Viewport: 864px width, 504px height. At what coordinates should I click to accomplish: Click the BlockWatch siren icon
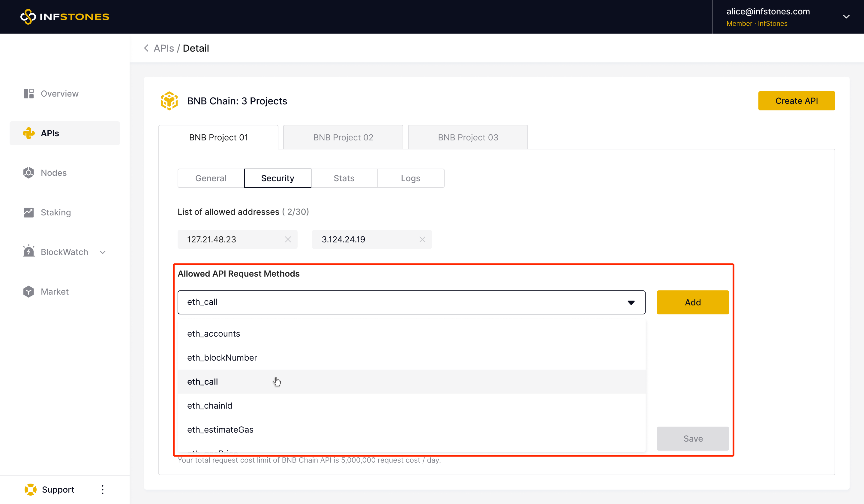coord(29,251)
